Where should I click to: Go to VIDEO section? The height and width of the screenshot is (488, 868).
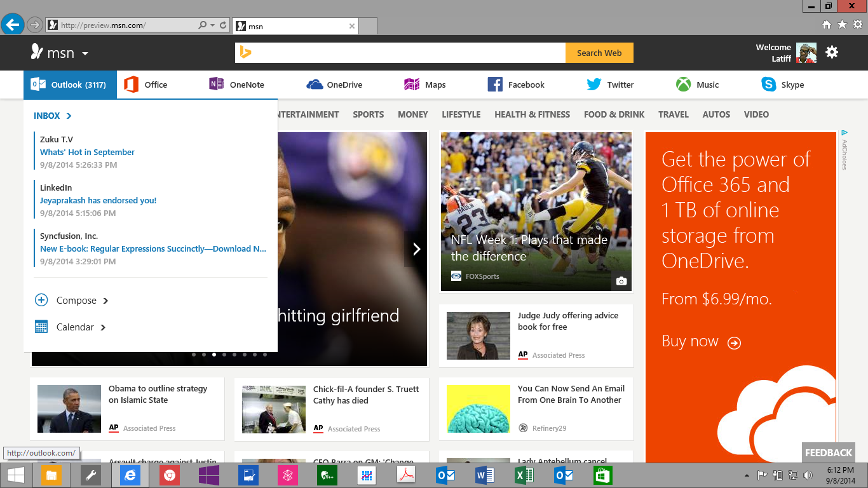[x=756, y=114]
